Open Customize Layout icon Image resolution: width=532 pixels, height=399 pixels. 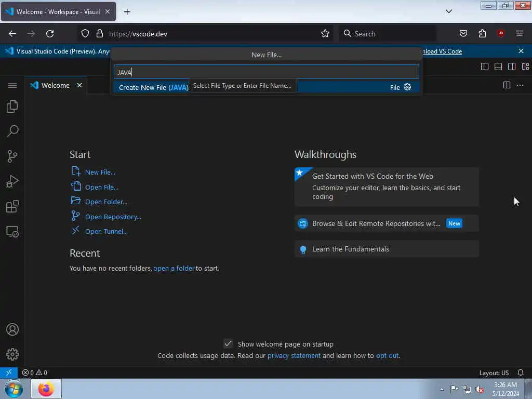click(525, 66)
